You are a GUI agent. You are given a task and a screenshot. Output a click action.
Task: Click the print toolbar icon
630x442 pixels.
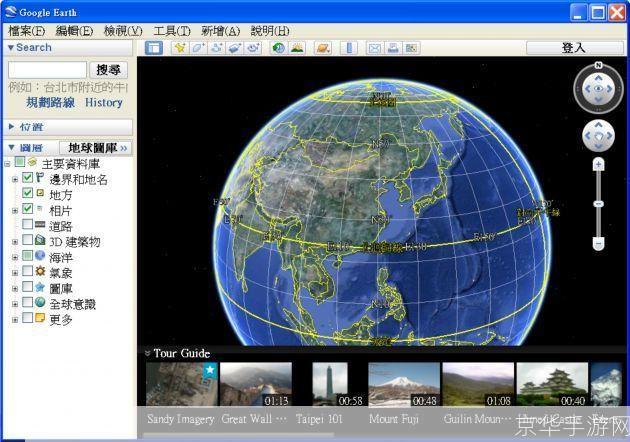click(x=393, y=48)
